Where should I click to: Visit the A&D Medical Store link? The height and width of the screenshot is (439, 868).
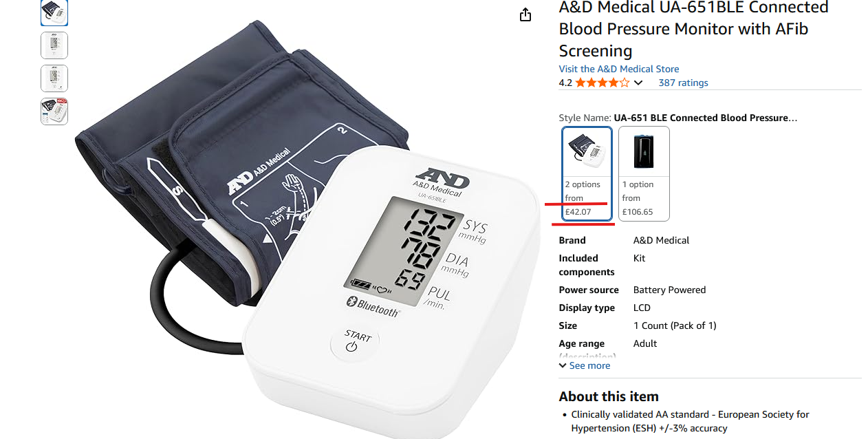619,69
